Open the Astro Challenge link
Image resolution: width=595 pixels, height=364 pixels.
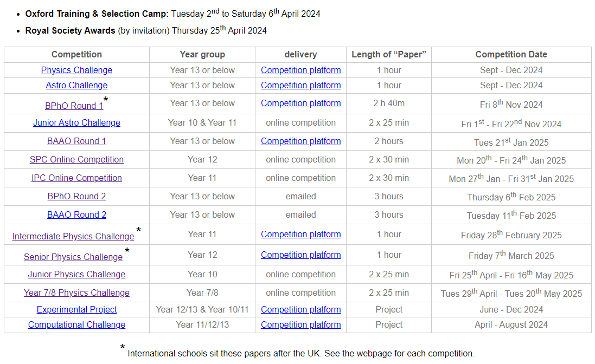pos(76,85)
